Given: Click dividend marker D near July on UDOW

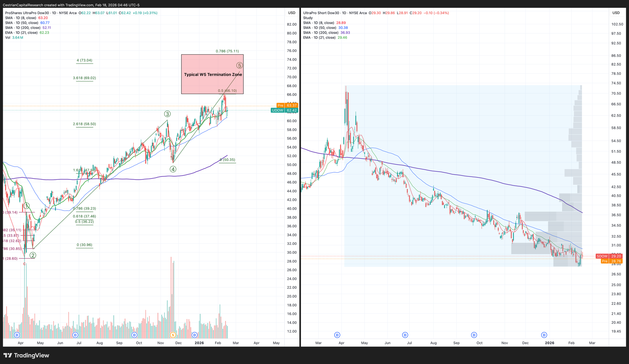Looking at the screenshot, I should pyautogui.click(x=75, y=335).
